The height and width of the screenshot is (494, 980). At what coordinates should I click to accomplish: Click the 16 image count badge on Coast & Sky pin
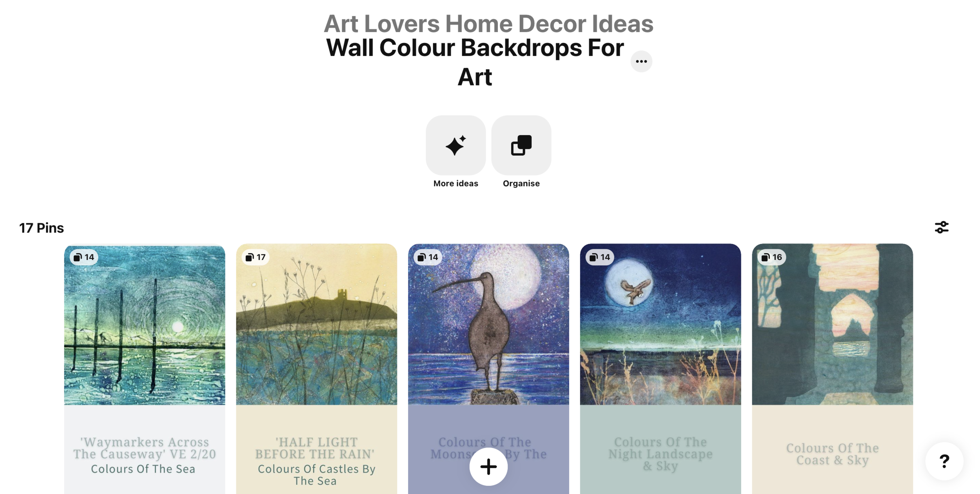click(771, 257)
